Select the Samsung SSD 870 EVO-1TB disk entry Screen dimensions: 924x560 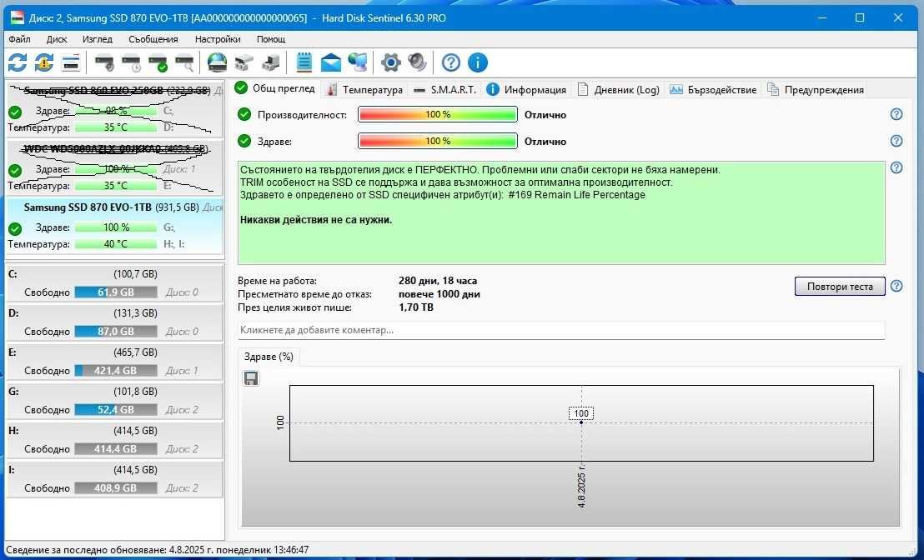coord(115,227)
